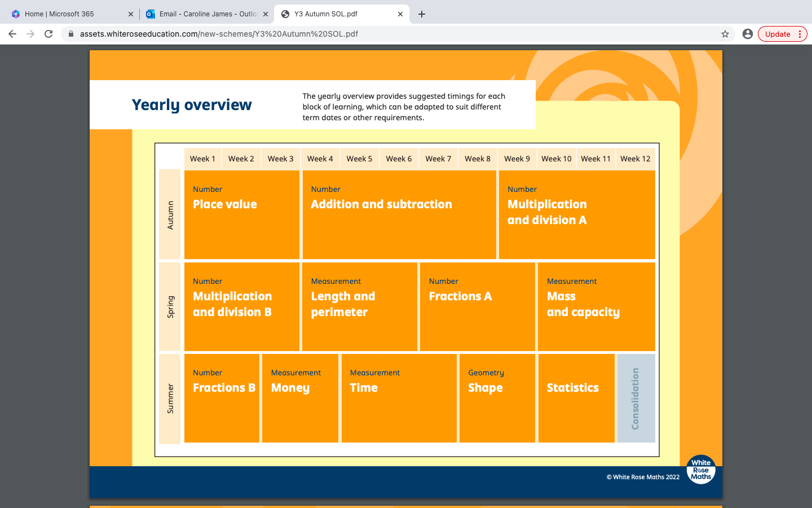Image resolution: width=812 pixels, height=508 pixels.
Task: Click the grey Consolidation block
Action: [x=636, y=398]
